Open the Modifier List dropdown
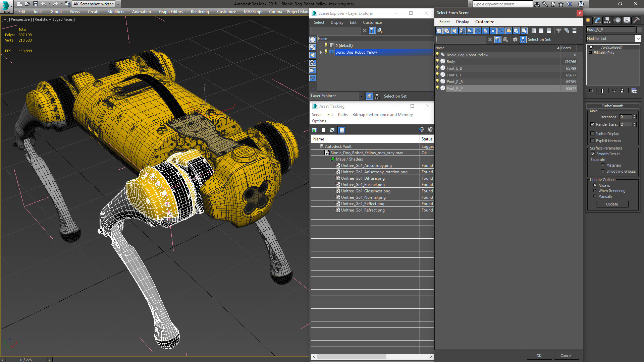The height and width of the screenshot is (362, 644). [638, 39]
